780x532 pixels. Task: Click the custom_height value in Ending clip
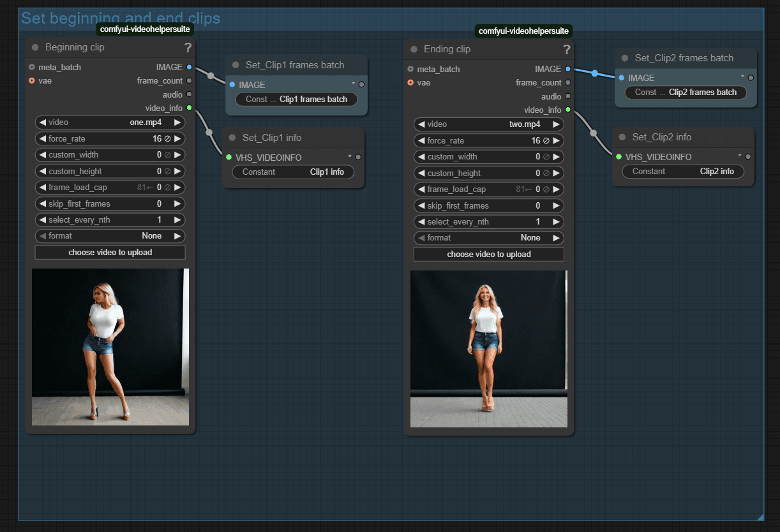[x=538, y=174]
